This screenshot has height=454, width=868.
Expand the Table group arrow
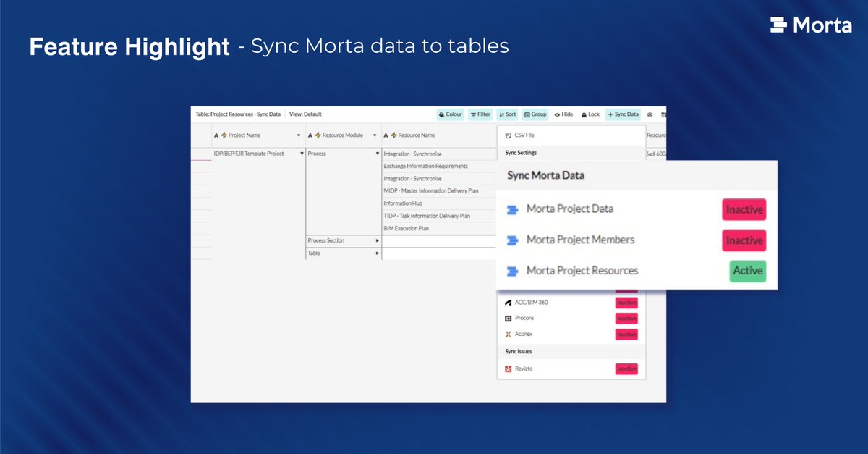tap(377, 253)
